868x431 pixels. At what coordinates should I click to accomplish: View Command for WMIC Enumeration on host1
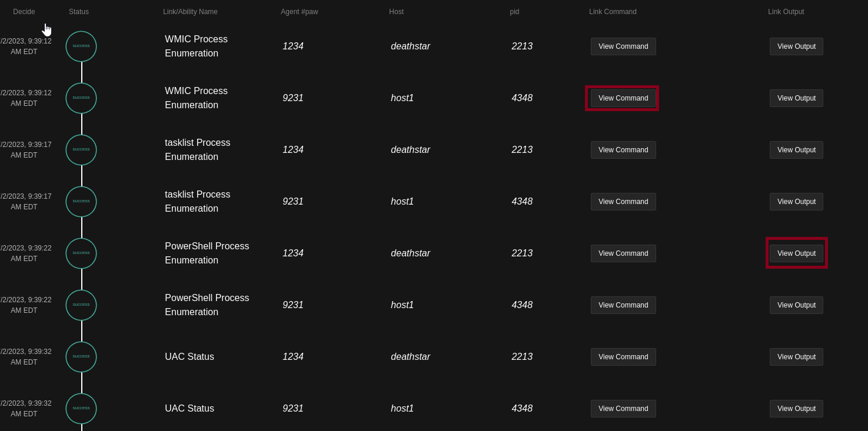pyautogui.click(x=623, y=98)
